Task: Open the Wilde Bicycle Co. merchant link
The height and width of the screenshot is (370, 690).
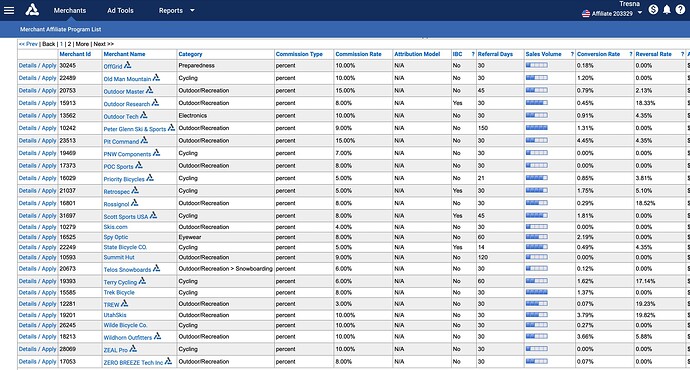Action: [125, 325]
